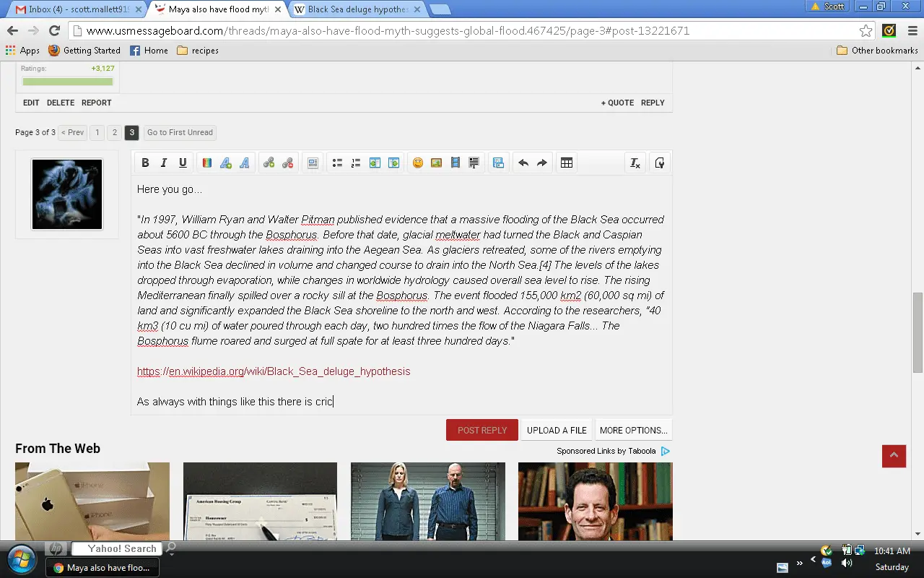Click the Yahoo! Search taskbar box
Image resolution: width=924 pixels, height=578 pixels.
pyautogui.click(x=115, y=549)
